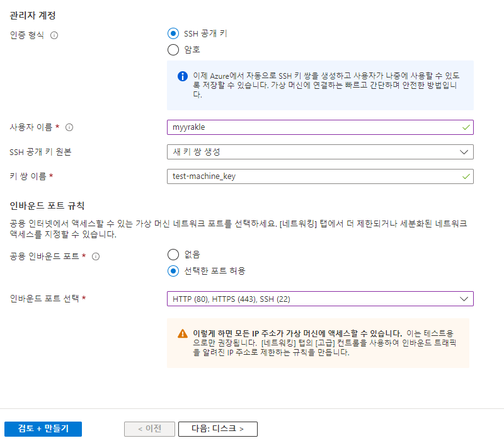
Task: Click orange warning triangle icon
Action: [183, 333]
